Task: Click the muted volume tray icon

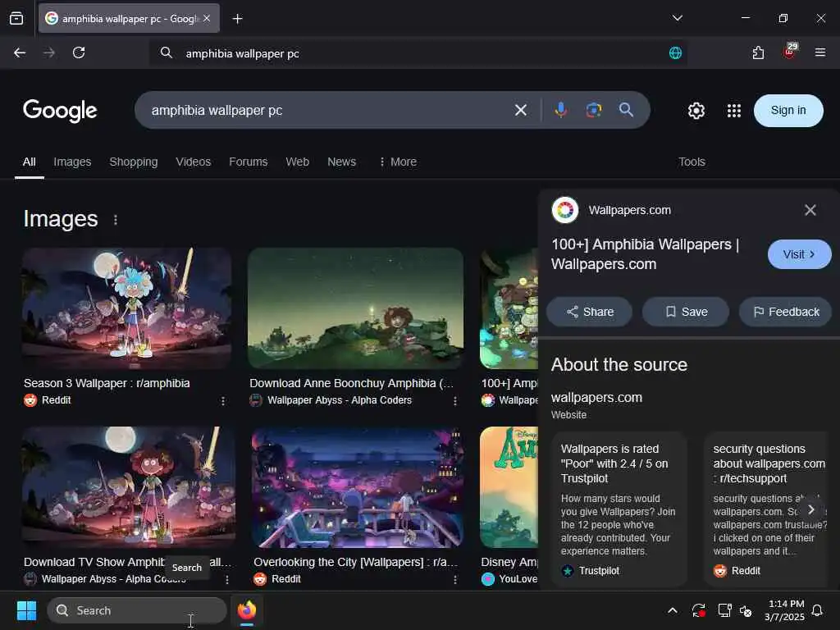Action: 746,610
